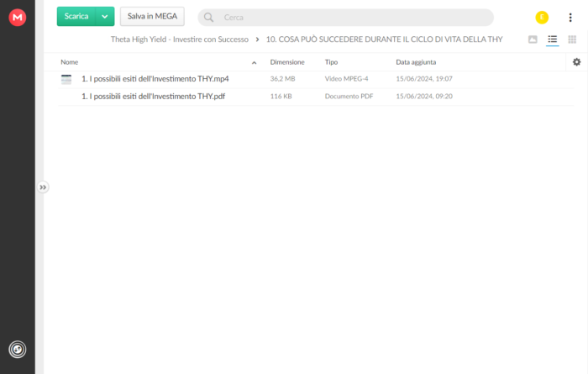The image size is (588, 374).
Task: Click the 15/06/2024, 19:07 date cell
Action: coord(424,79)
